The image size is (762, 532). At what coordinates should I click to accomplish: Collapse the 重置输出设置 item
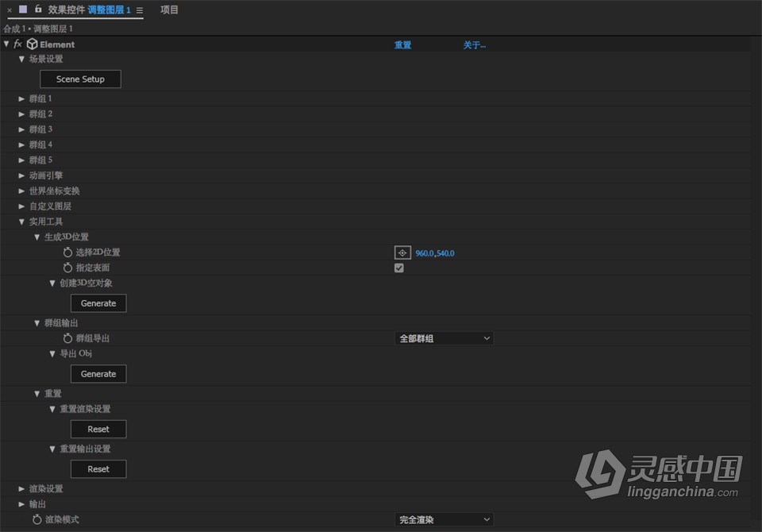point(52,449)
